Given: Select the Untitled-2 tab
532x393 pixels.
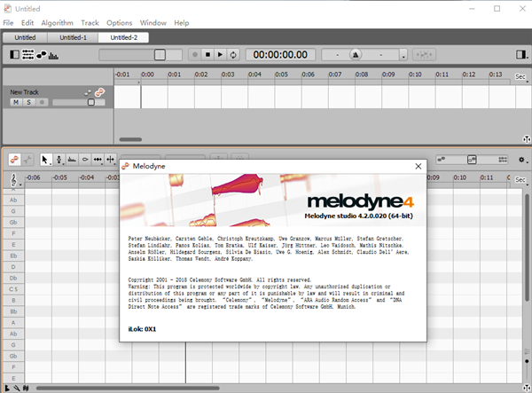Looking at the screenshot, I should 123,37.
